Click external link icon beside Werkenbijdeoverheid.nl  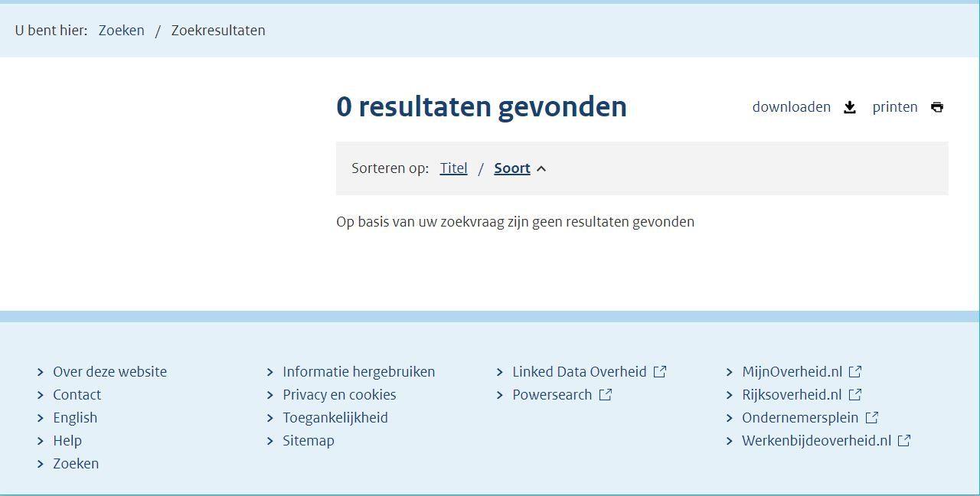904,440
